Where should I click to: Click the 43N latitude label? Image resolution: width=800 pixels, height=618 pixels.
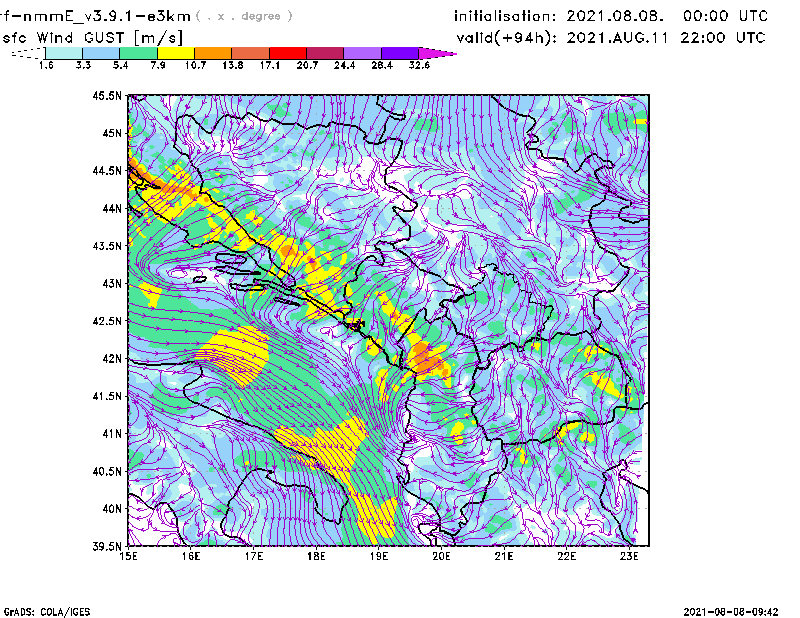112,283
